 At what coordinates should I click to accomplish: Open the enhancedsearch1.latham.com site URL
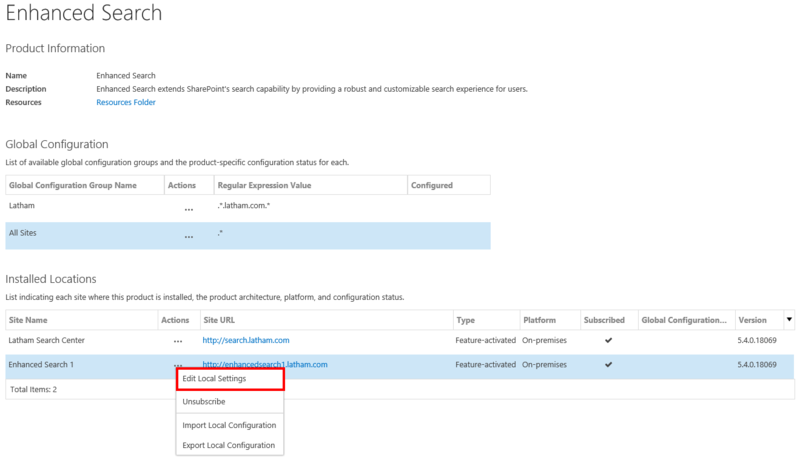(265, 365)
